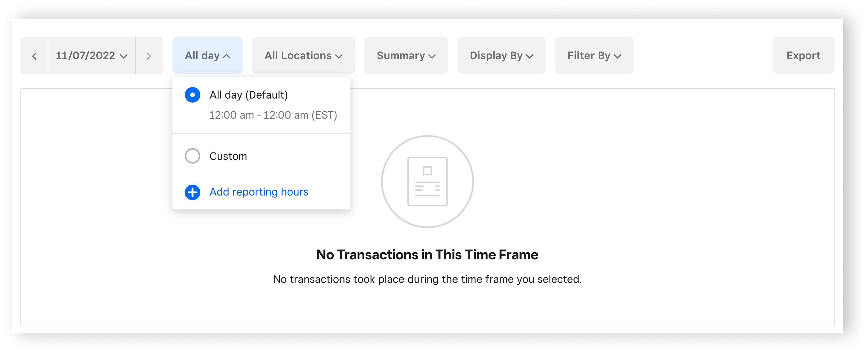Screen dimensions: 868x352
Task: Click the Export button
Action: (x=803, y=54)
